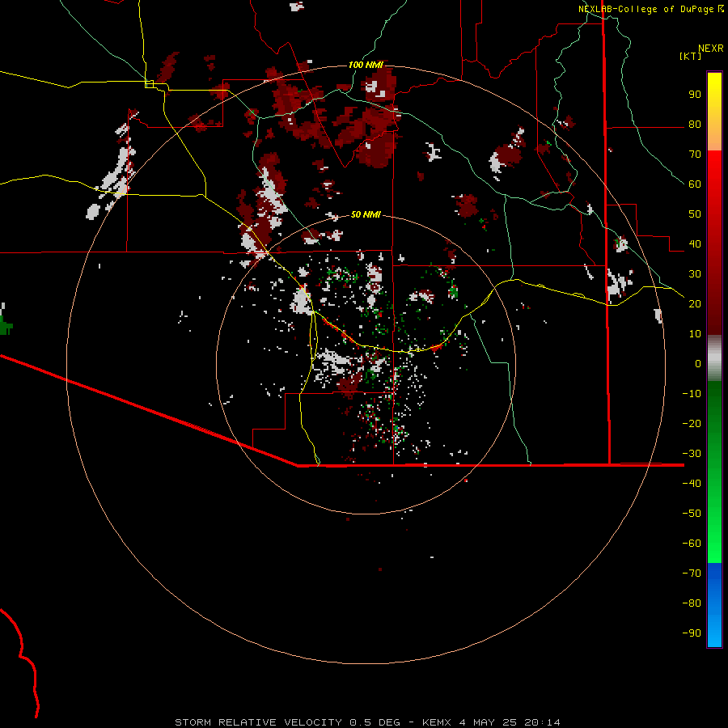Click the [KT] units label
This screenshot has height=728, width=728.
691,56
